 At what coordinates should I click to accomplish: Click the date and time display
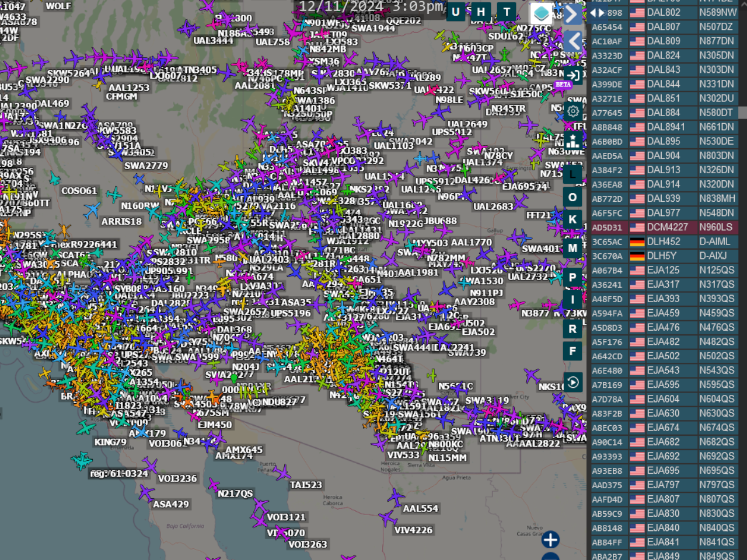(371, 6)
